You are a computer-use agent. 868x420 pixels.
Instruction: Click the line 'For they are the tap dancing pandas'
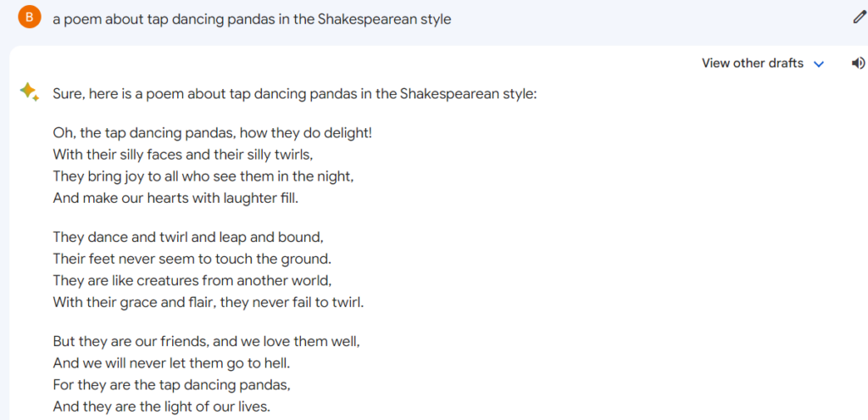click(x=171, y=384)
